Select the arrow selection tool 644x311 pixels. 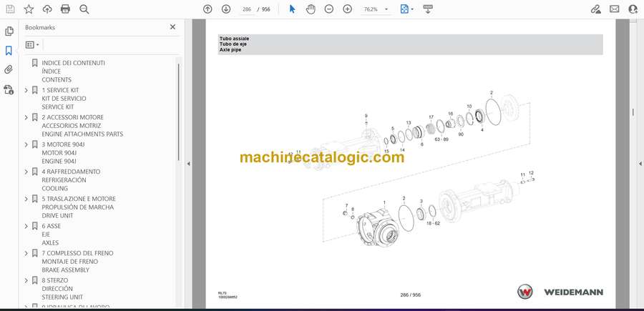point(292,9)
